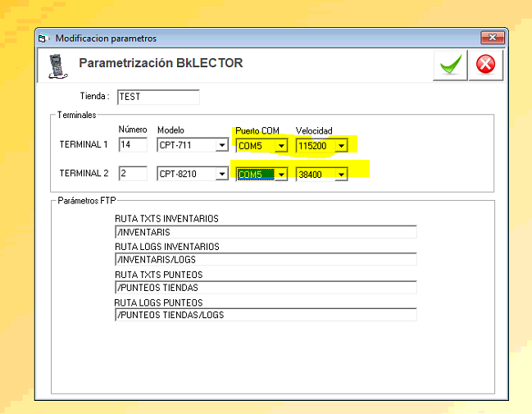Close the Modificacion parametros window
The width and height of the screenshot is (532, 414).
pyautogui.click(x=491, y=38)
